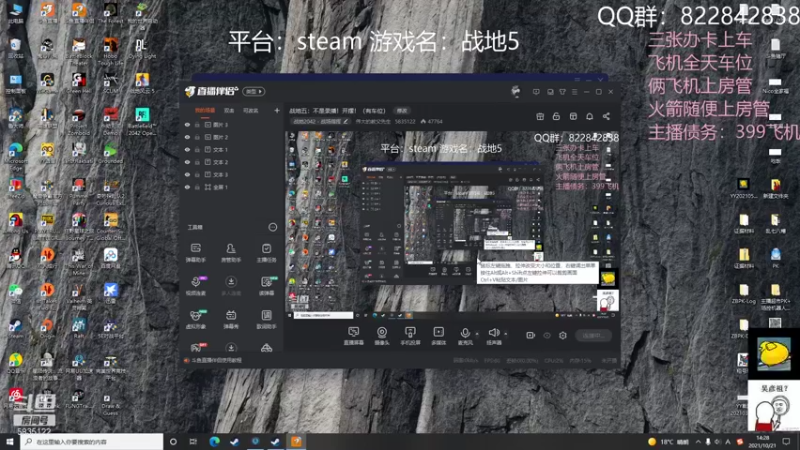Image resolution: width=800 pixels, height=450 pixels.
Task: Open the 歌词助手 tool
Action: pos(266,319)
